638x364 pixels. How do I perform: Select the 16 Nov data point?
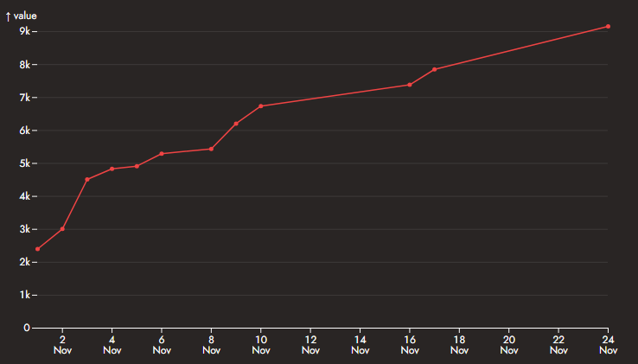click(410, 85)
